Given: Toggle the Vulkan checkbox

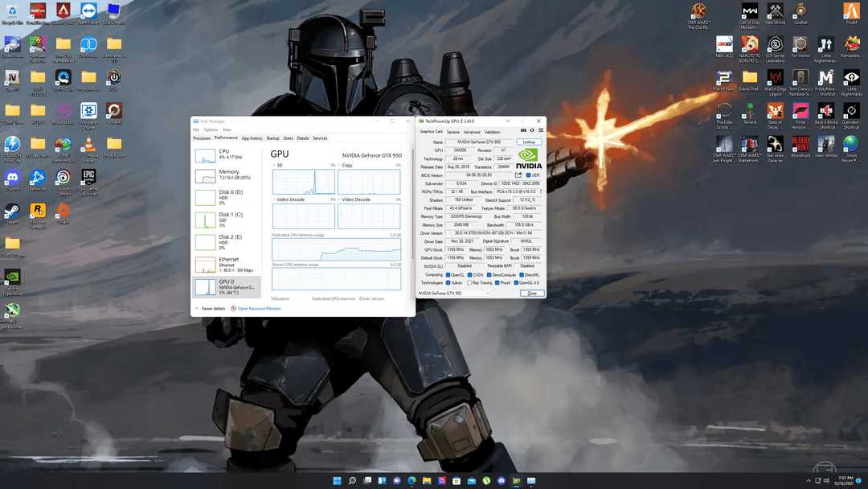Looking at the screenshot, I should click(x=448, y=282).
